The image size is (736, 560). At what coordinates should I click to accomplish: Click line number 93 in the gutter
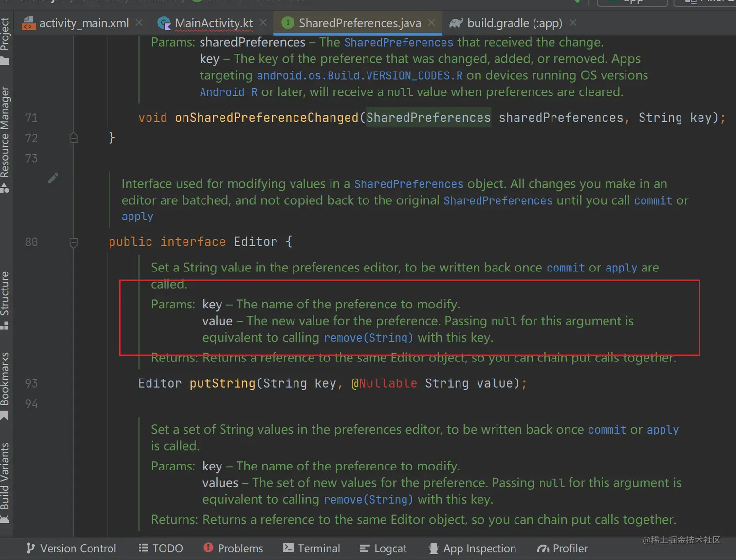(x=31, y=383)
